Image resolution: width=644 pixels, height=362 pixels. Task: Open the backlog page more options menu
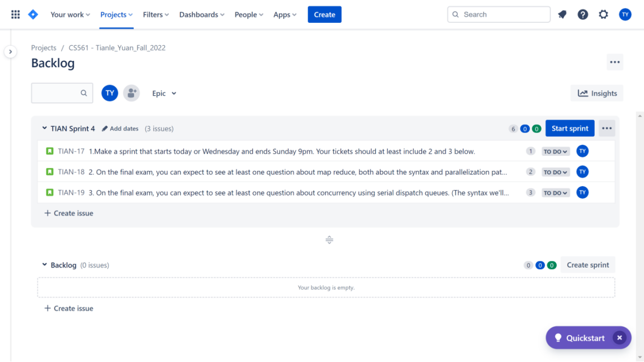pyautogui.click(x=614, y=63)
